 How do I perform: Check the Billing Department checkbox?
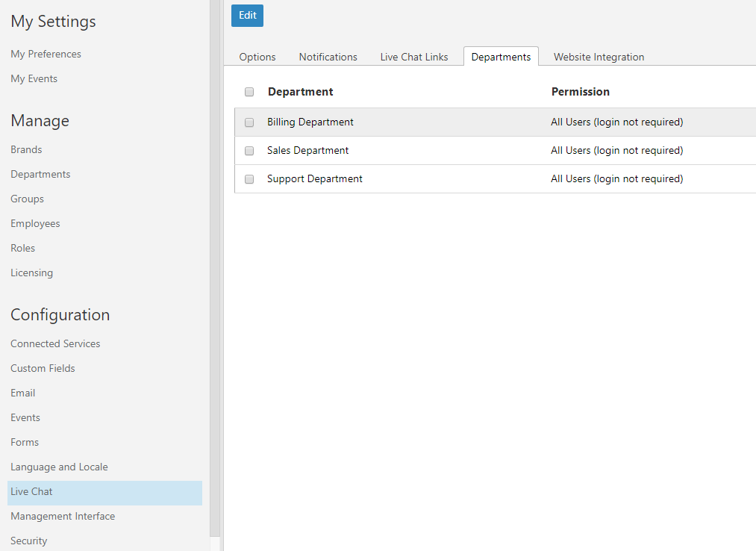(x=249, y=122)
